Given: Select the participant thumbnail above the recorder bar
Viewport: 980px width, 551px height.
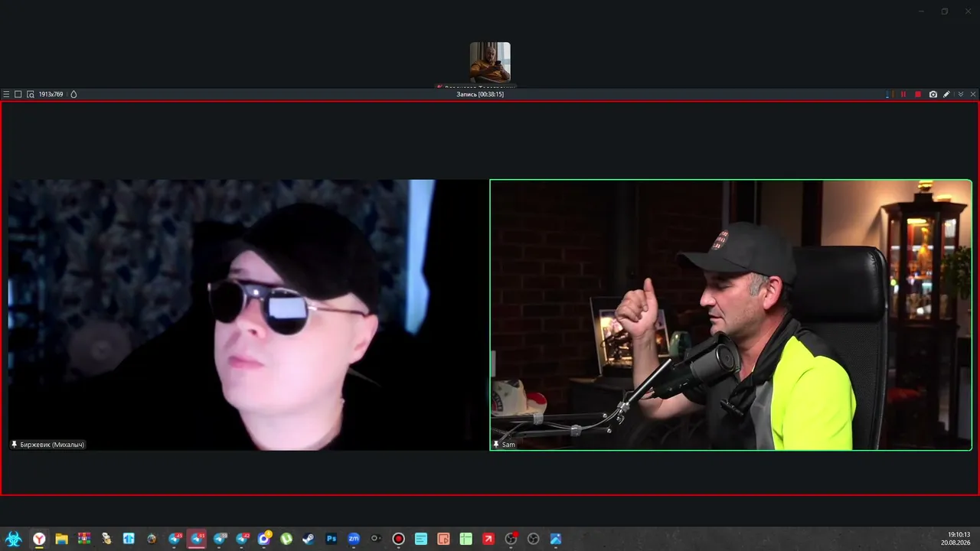Looking at the screenshot, I should [x=490, y=62].
